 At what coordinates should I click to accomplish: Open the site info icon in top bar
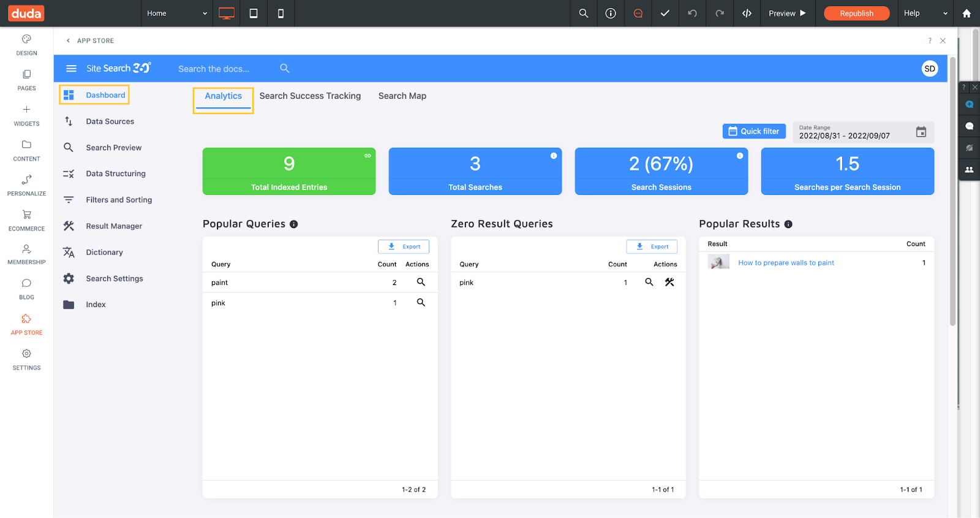(611, 13)
